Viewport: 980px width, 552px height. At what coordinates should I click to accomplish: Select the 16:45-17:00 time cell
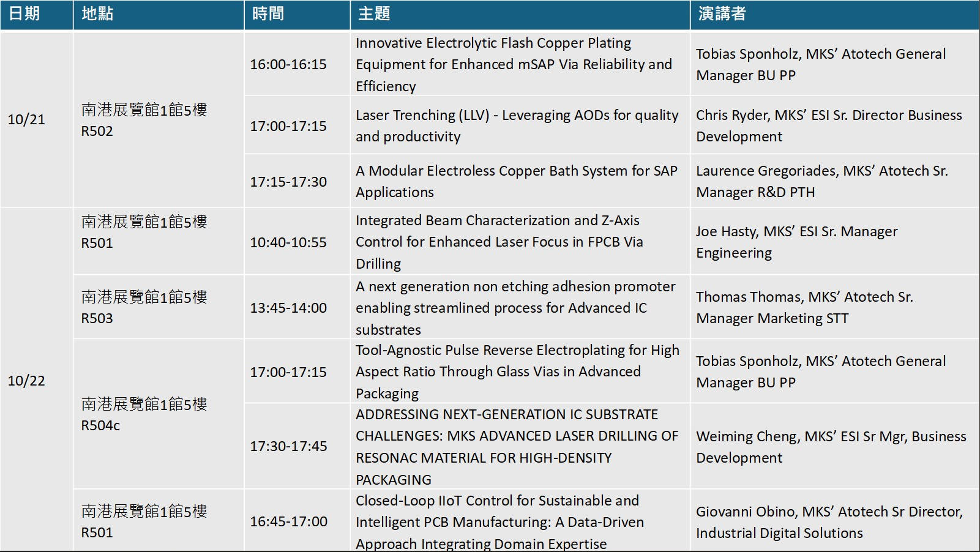click(288, 521)
